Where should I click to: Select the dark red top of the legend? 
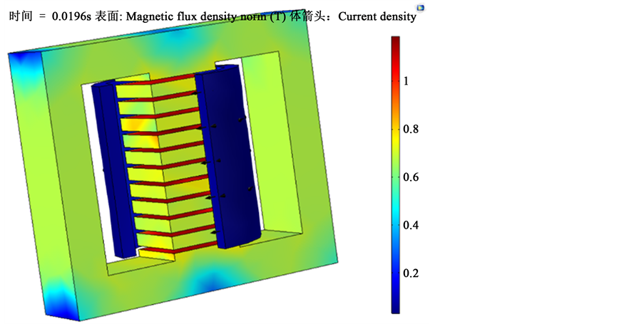click(x=395, y=43)
